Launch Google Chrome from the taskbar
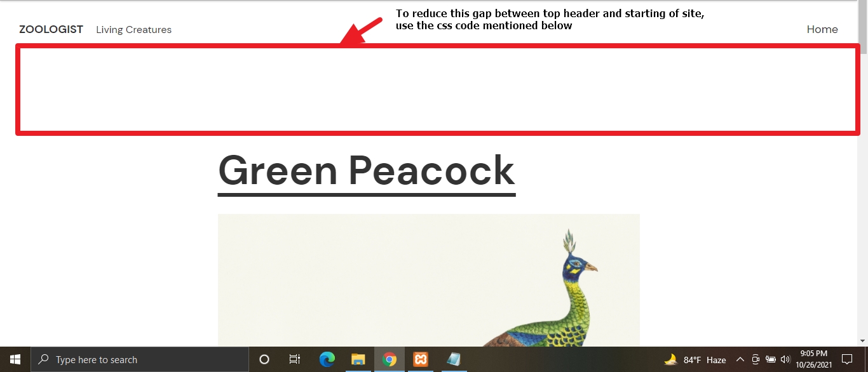 tap(390, 359)
